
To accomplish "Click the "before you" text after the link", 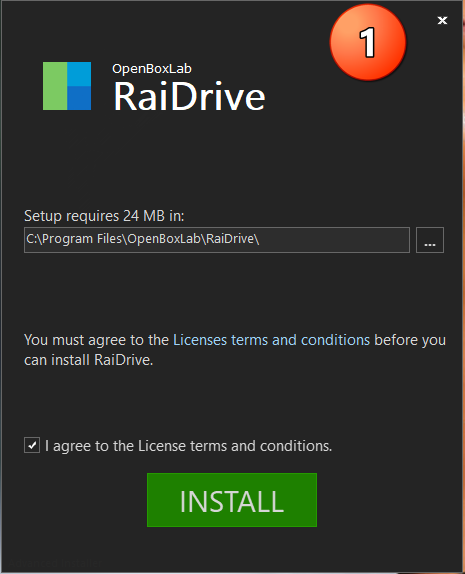I will click(410, 340).
